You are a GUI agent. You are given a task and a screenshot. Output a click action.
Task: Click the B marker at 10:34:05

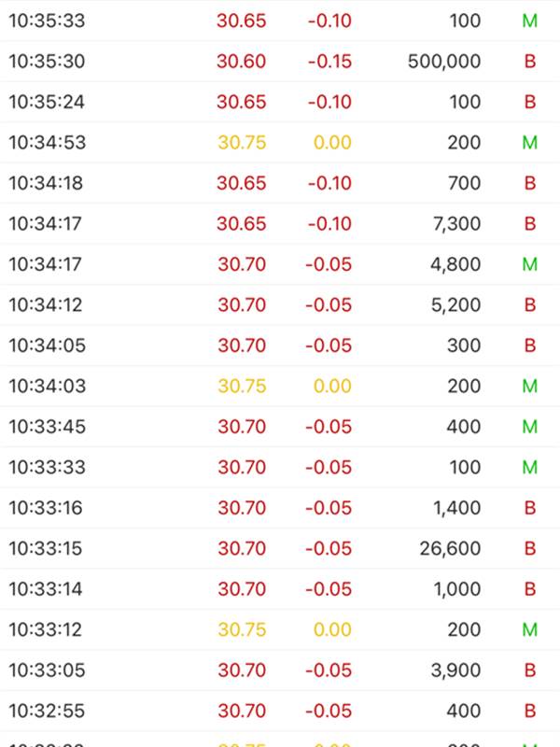click(530, 345)
